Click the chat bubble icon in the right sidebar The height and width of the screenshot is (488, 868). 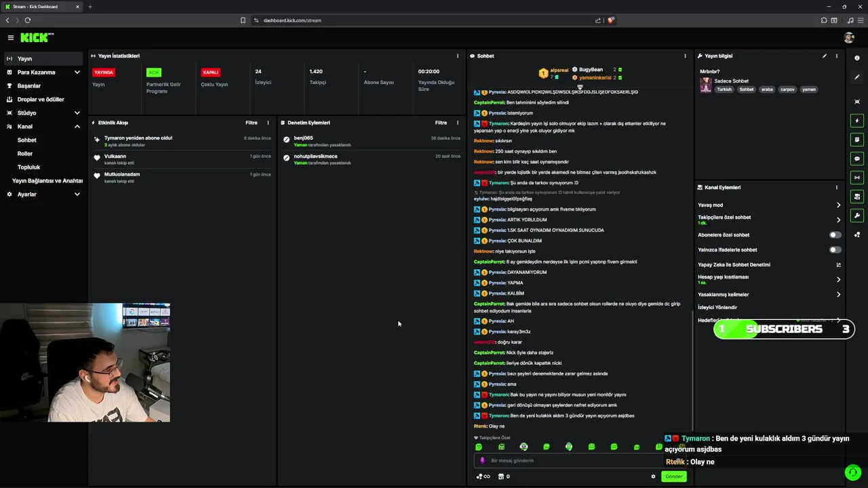[857, 159]
